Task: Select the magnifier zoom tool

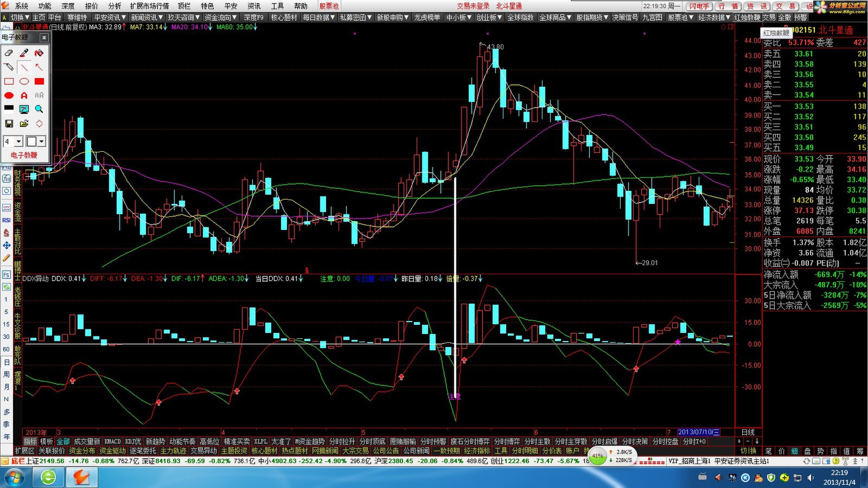Action: coord(39,109)
